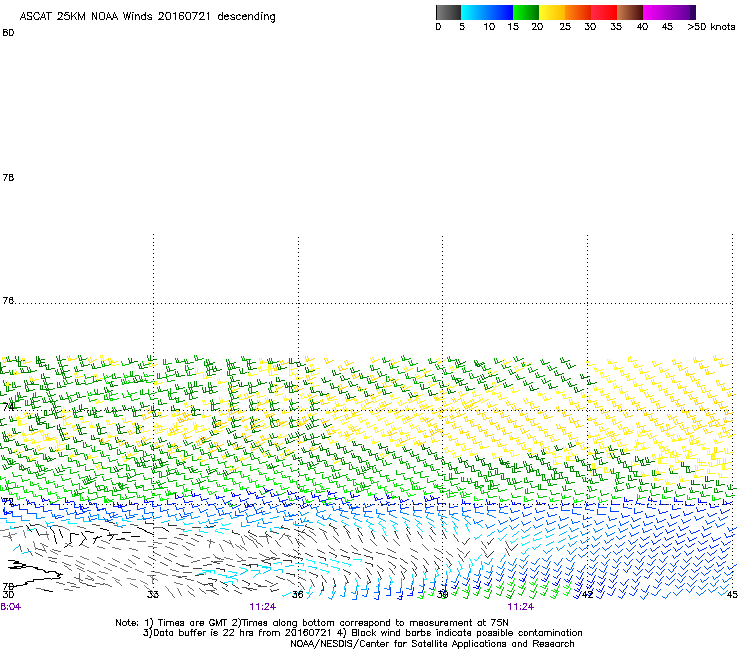740x650 pixels.
Task: Click the "10" value under the color legend
Action: (489, 27)
